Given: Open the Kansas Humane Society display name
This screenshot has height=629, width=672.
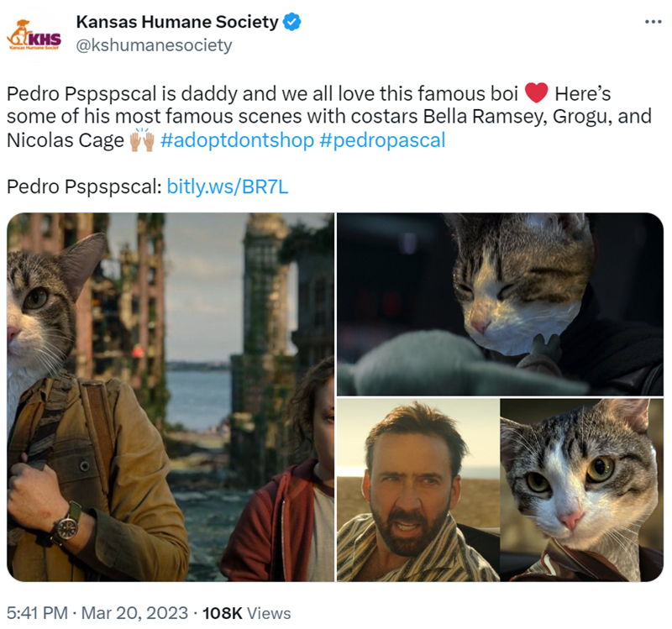Looking at the screenshot, I should [x=176, y=23].
